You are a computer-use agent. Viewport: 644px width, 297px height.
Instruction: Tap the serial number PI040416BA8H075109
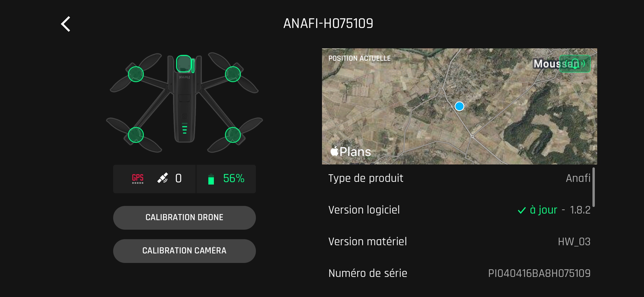click(539, 273)
